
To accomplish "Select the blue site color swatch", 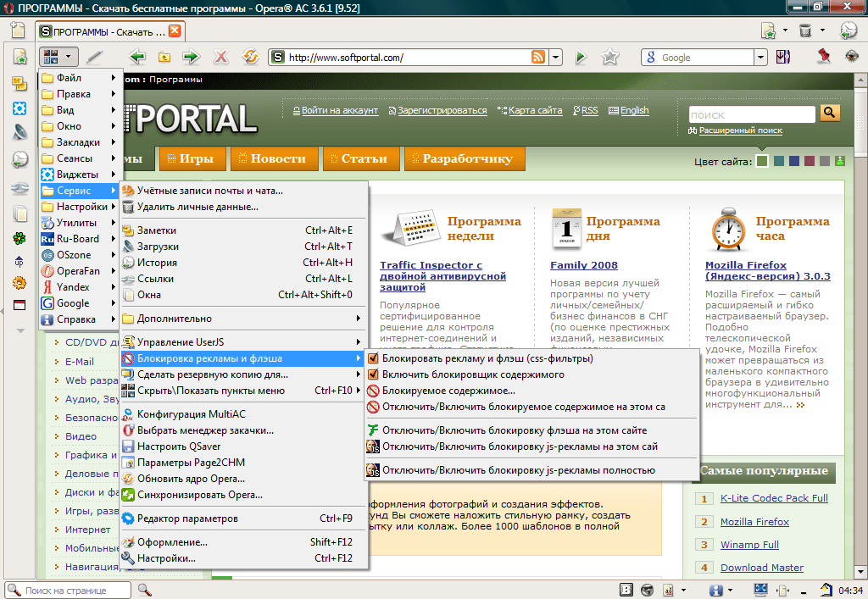I will point(794,161).
